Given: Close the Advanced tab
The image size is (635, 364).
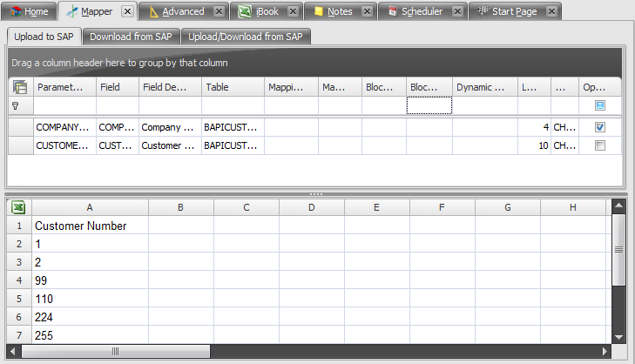Looking at the screenshot, I should coord(220,11).
